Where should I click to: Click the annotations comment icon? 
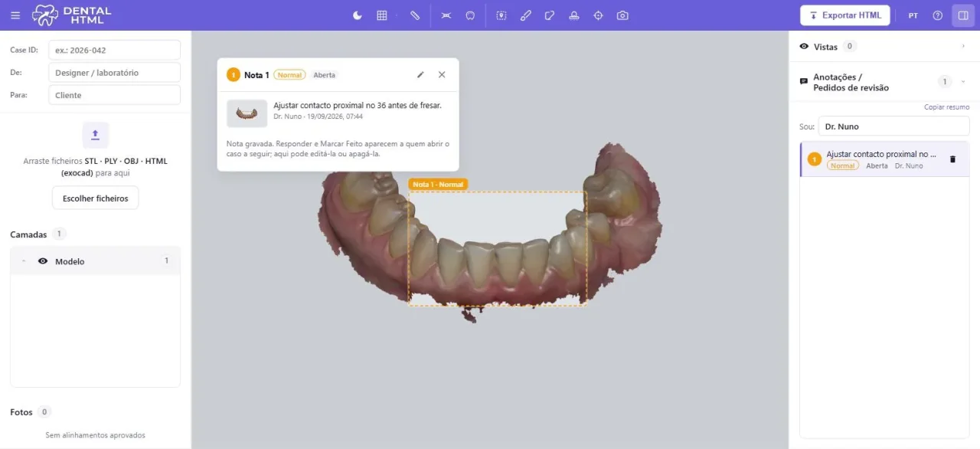point(804,81)
